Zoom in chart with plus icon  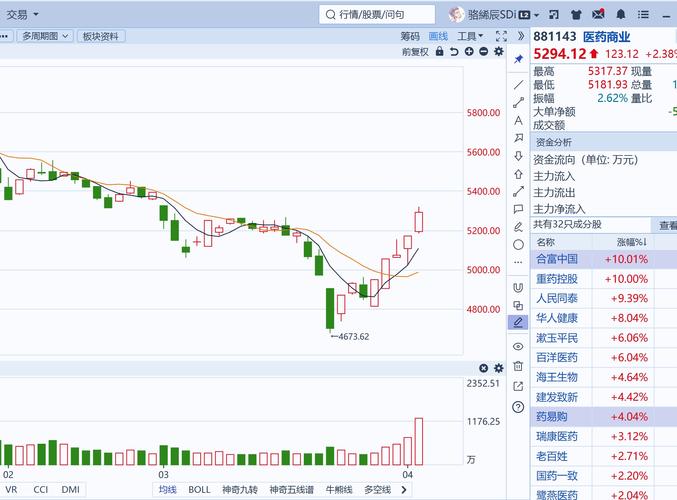(469, 52)
